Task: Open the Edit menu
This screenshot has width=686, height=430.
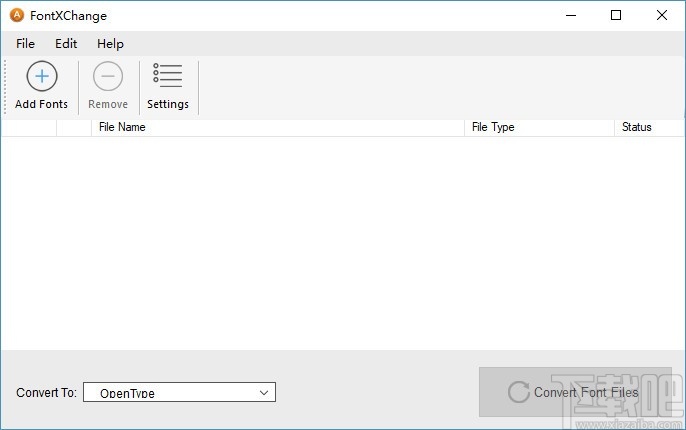Action: tap(66, 44)
